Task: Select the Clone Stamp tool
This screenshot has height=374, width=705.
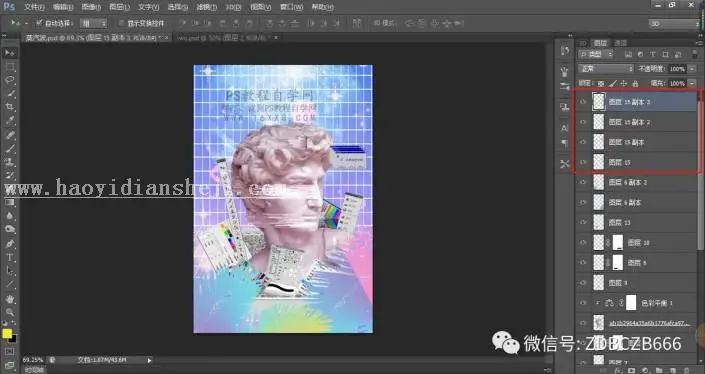Action: click(x=9, y=162)
